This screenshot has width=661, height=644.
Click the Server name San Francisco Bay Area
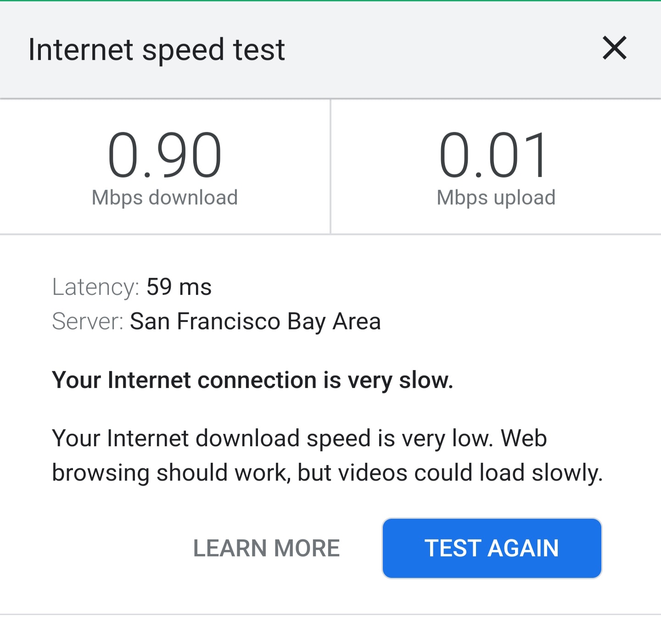click(256, 321)
